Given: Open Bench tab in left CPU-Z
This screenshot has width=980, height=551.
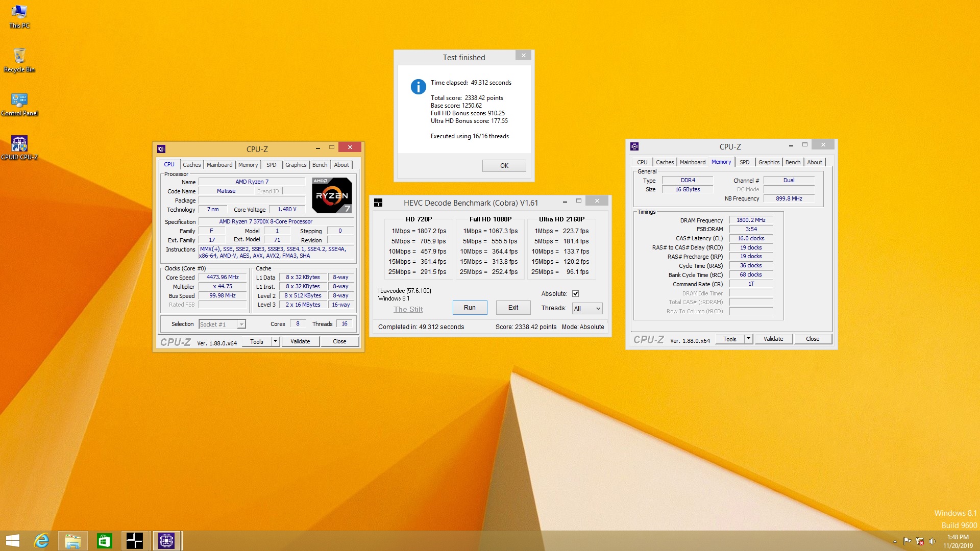Looking at the screenshot, I should (x=320, y=165).
